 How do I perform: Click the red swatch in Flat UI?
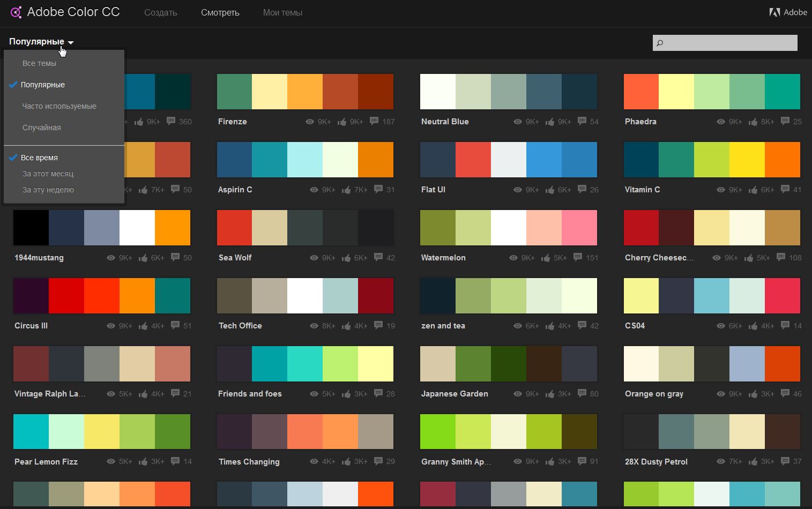tap(473, 160)
